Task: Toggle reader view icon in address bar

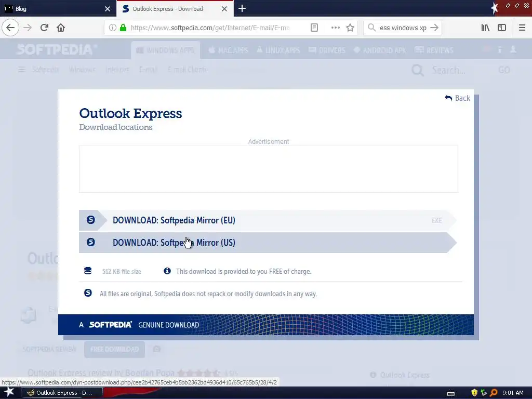Action: tap(314, 28)
